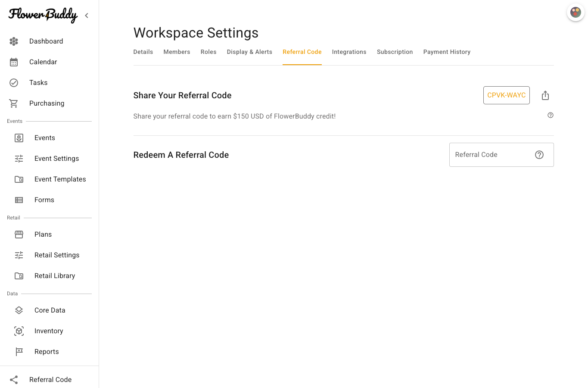This screenshot has height=388, width=588.
Task: Click the Purchasing cart icon
Action: (x=14, y=103)
